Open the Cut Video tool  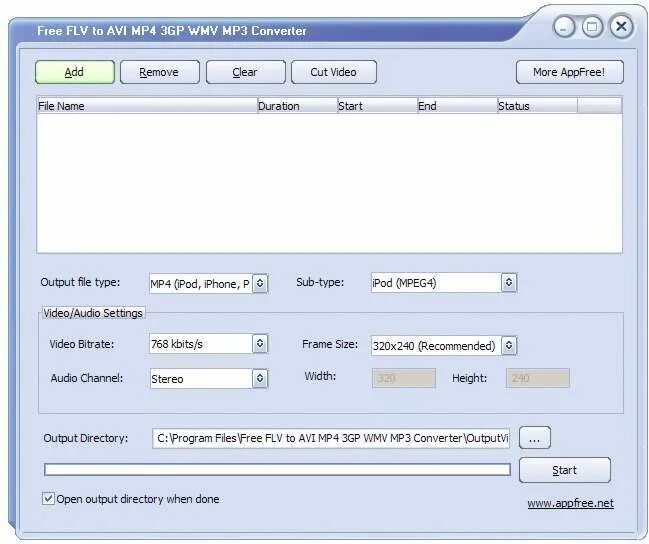tap(334, 72)
